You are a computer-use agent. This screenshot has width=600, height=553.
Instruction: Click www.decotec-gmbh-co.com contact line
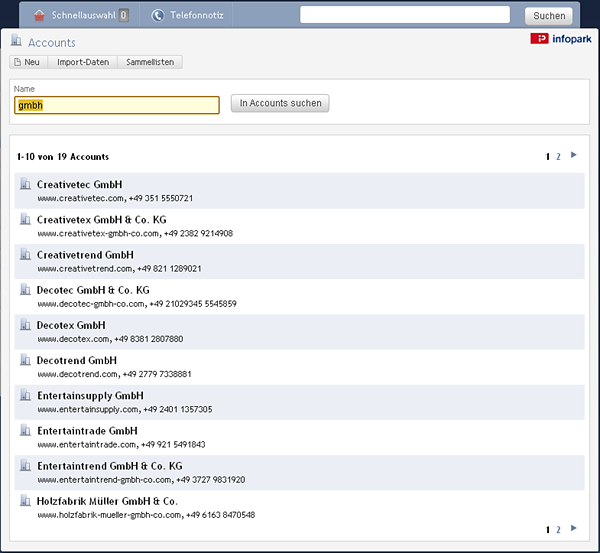137,304
